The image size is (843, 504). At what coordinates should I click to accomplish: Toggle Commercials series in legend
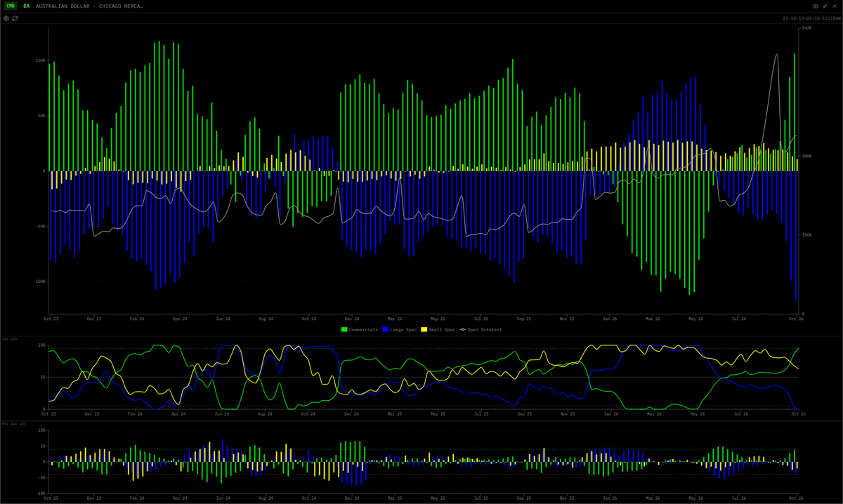pyautogui.click(x=359, y=329)
